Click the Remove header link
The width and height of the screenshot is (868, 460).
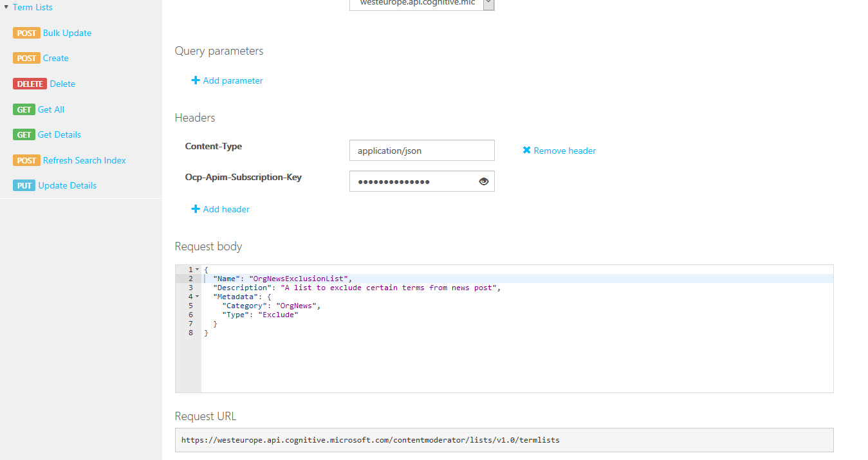tap(564, 151)
